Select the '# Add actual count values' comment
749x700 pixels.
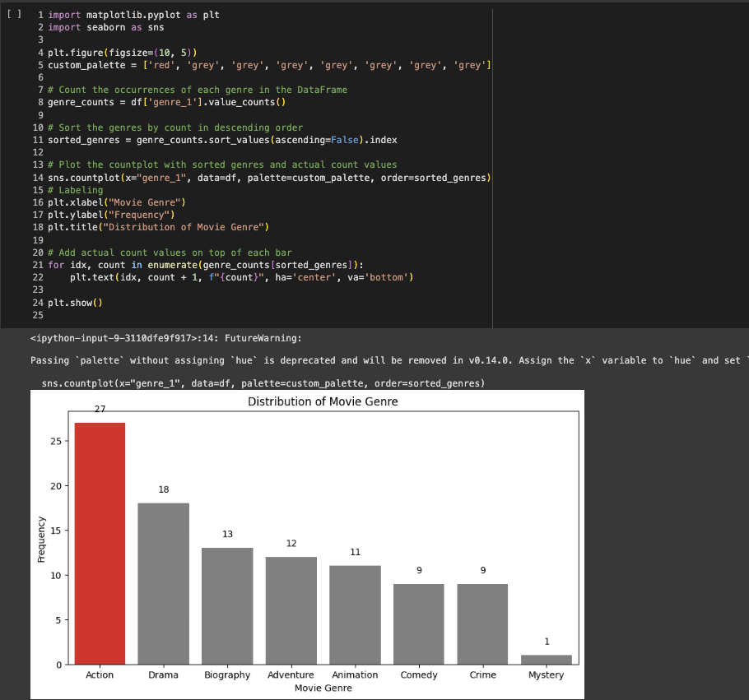[170, 253]
